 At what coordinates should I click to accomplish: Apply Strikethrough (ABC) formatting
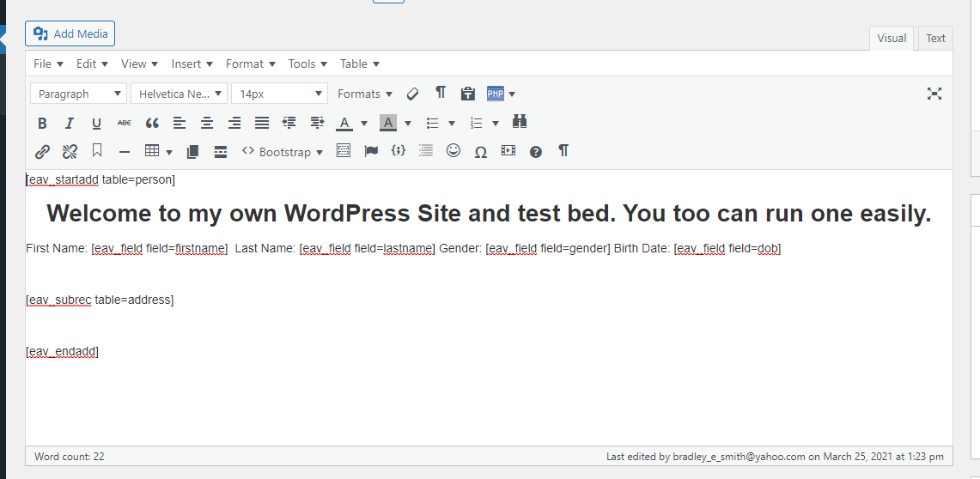click(x=125, y=123)
